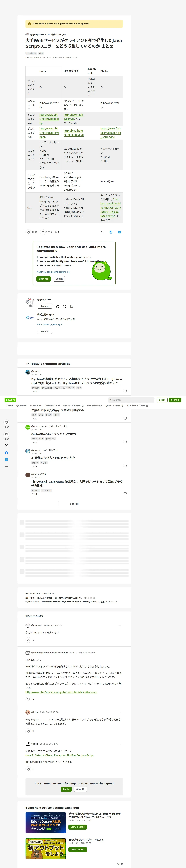Stock the Qiitaのいろいろランキング2025 article
Screen dimensions: 186x868
point(125,442)
